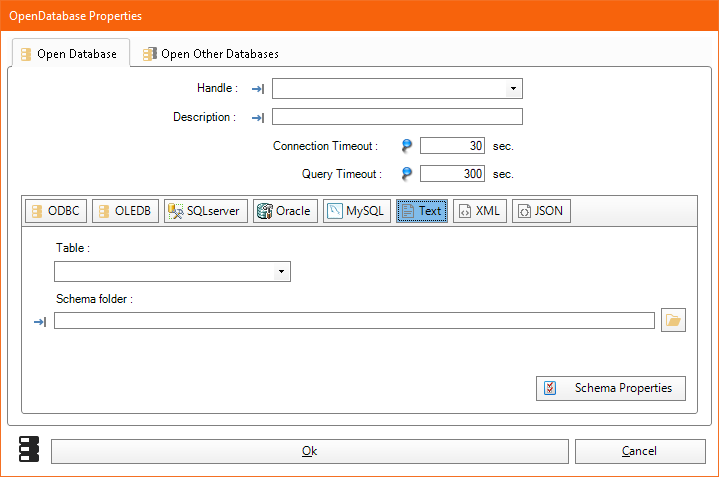Select the SQLserver connection type
Image resolution: width=719 pixels, height=477 pixels.
[205, 211]
